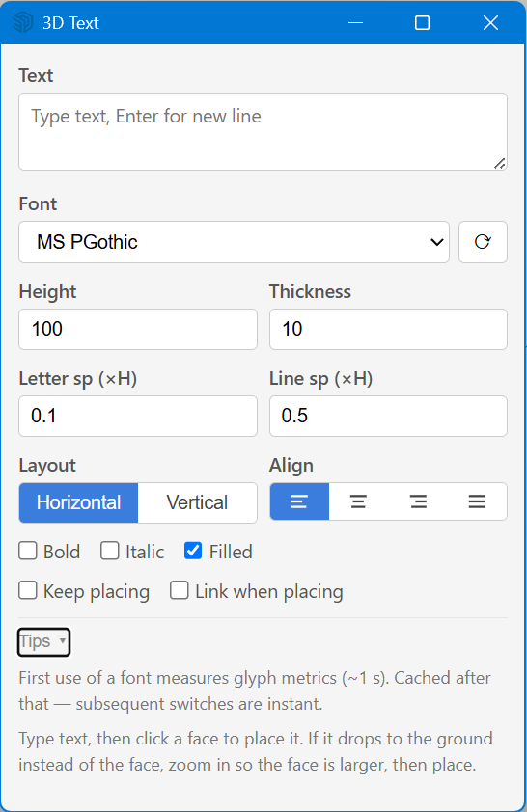
Task: Switch layout to Vertical
Action: [198, 502]
